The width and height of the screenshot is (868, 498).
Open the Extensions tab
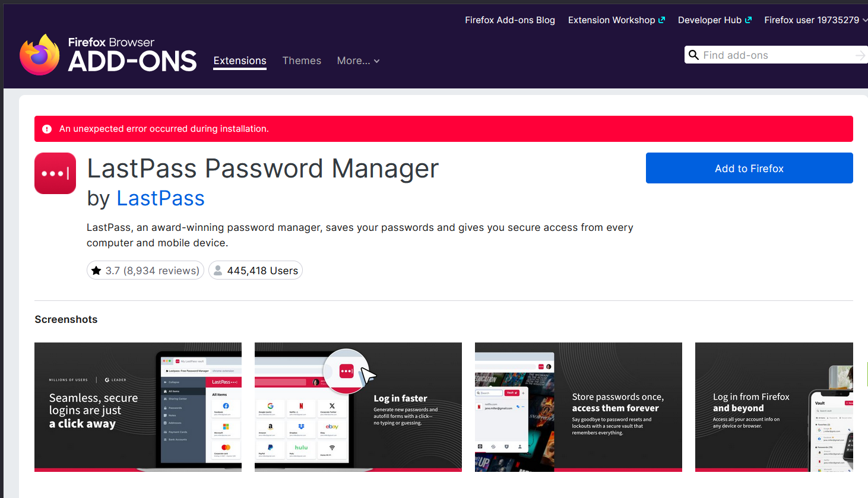(x=240, y=61)
